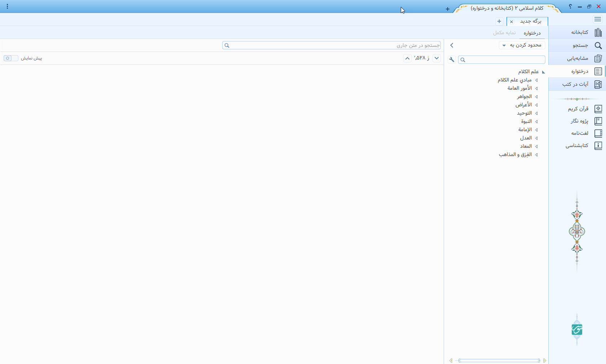Expand the التوحيد node
The image size is (606, 364).
coord(536,114)
